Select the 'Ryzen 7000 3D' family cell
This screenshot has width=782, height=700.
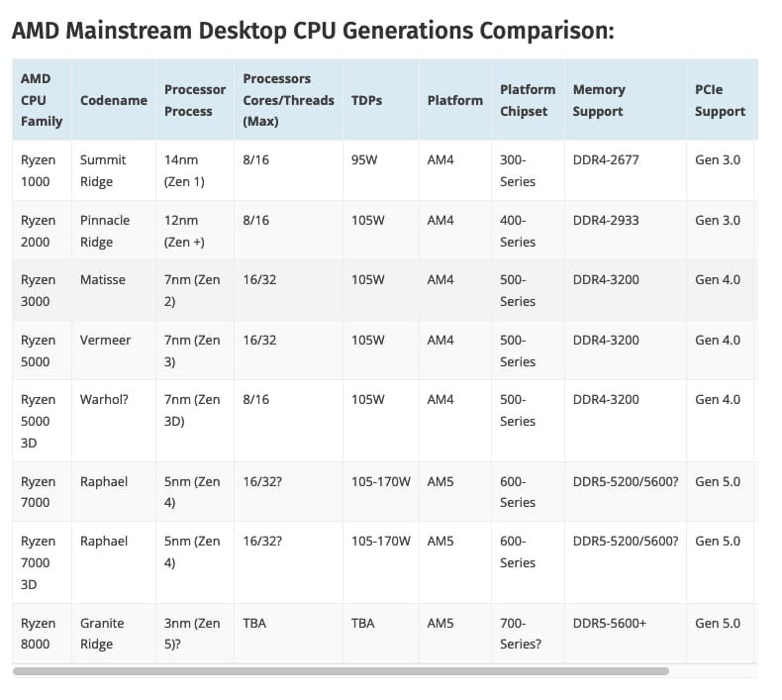tap(42, 562)
